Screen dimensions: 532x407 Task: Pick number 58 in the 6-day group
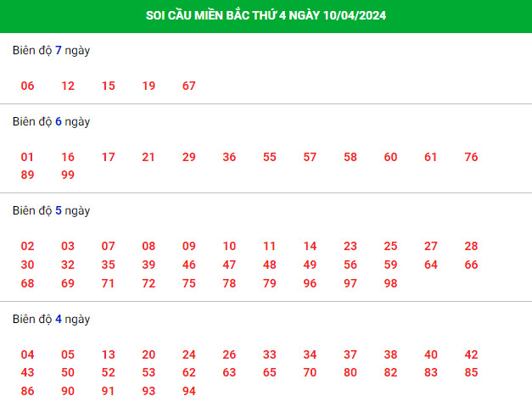[350, 157]
